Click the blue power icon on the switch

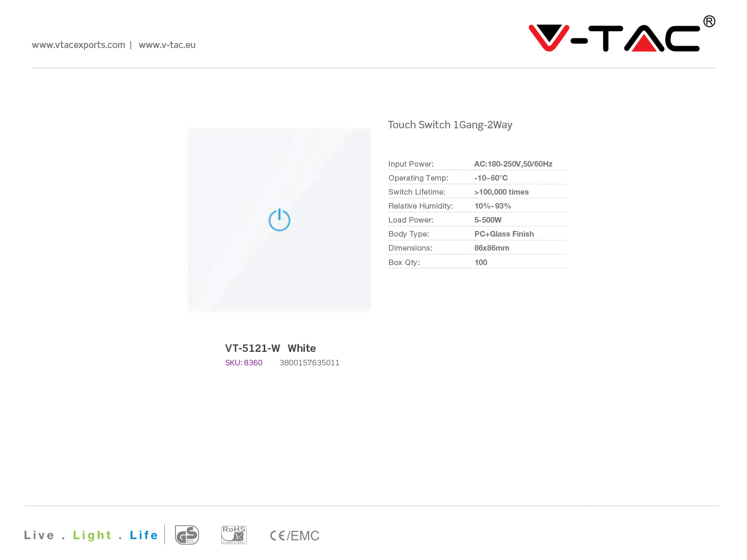279,219
